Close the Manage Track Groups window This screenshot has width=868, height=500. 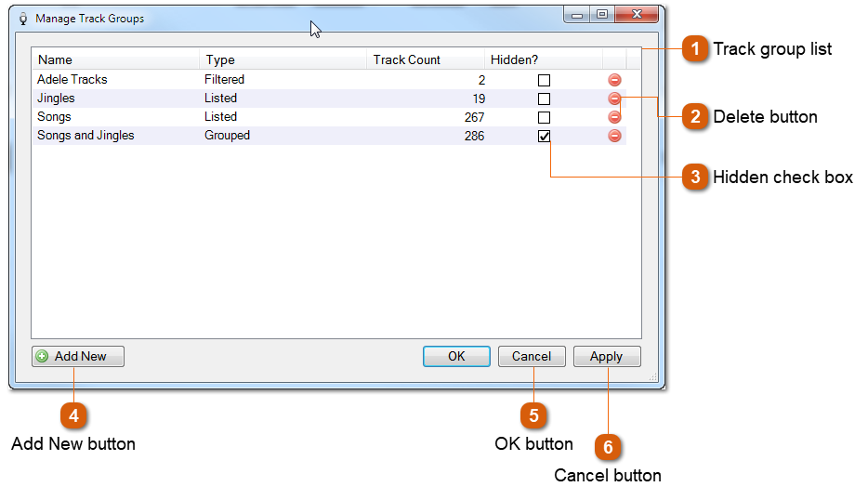[637, 14]
